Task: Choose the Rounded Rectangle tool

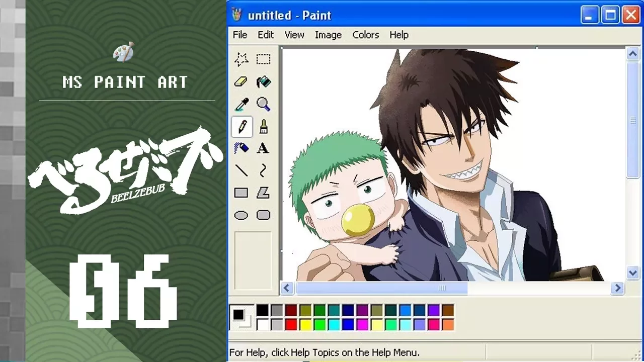Action: tap(263, 215)
